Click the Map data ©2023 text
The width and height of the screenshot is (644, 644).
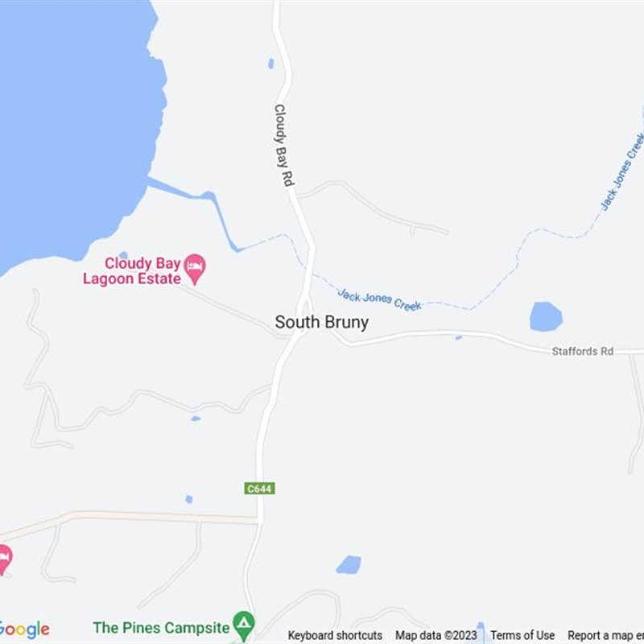pyautogui.click(x=436, y=635)
